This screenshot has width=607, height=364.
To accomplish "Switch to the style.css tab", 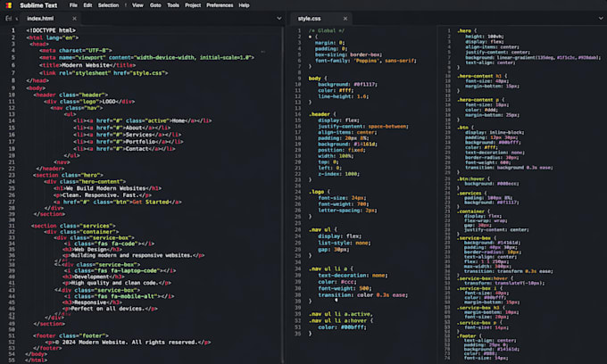I will [310, 19].
